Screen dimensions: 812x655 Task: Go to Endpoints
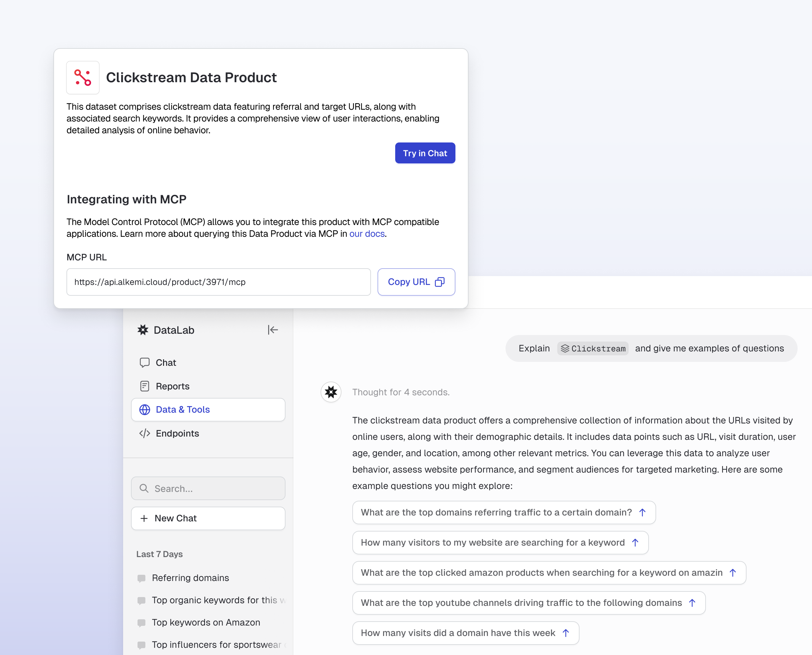coord(177,433)
